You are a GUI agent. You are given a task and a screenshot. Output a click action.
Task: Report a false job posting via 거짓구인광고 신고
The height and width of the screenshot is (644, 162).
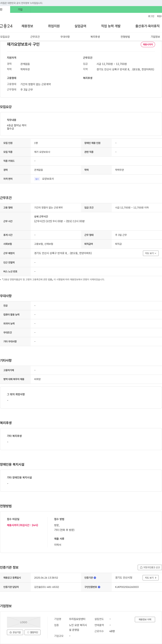point(150,568)
